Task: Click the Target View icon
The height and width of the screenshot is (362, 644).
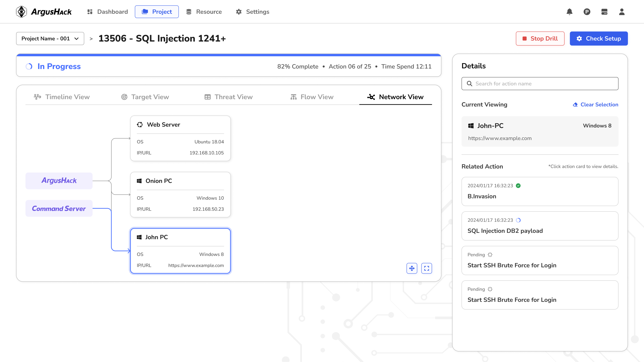Action: pyautogui.click(x=124, y=97)
